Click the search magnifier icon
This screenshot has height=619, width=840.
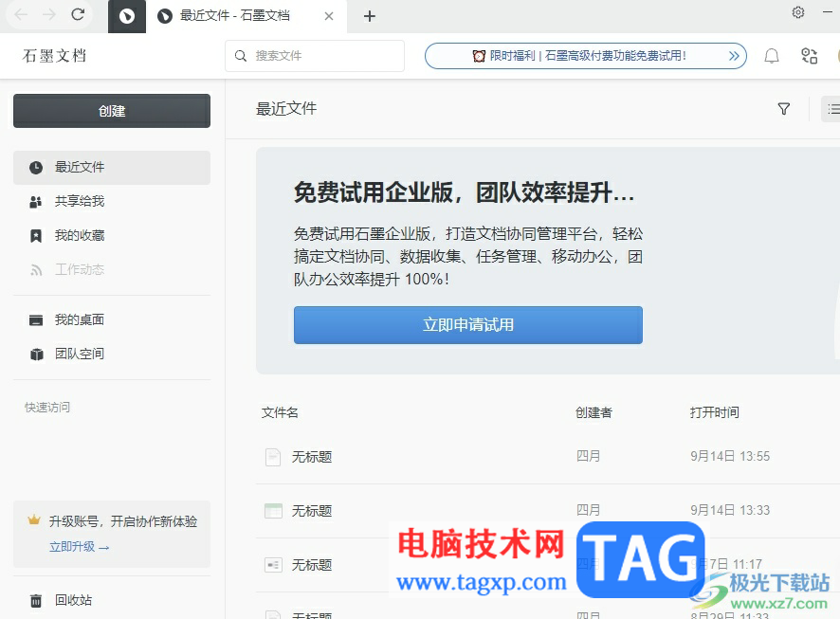[x=241, y=56]
